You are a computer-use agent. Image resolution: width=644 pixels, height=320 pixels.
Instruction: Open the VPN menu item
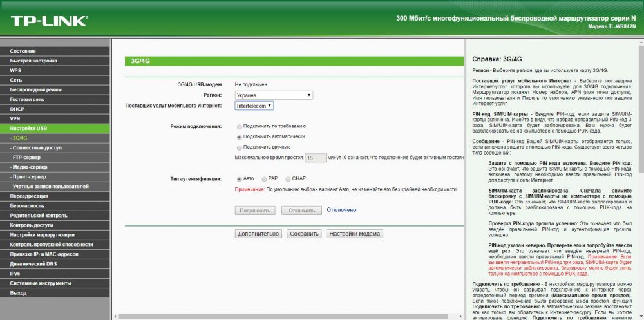(55, 118)
